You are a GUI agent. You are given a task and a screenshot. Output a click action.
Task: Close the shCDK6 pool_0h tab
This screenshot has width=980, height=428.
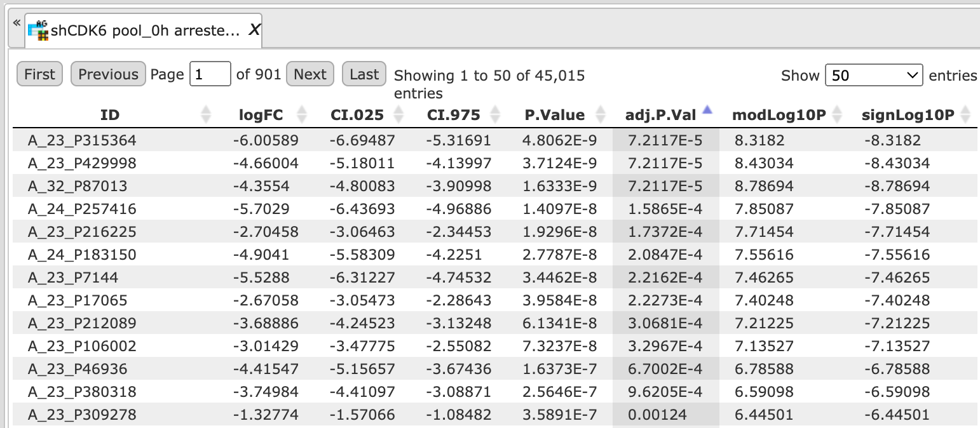(254, 29)
